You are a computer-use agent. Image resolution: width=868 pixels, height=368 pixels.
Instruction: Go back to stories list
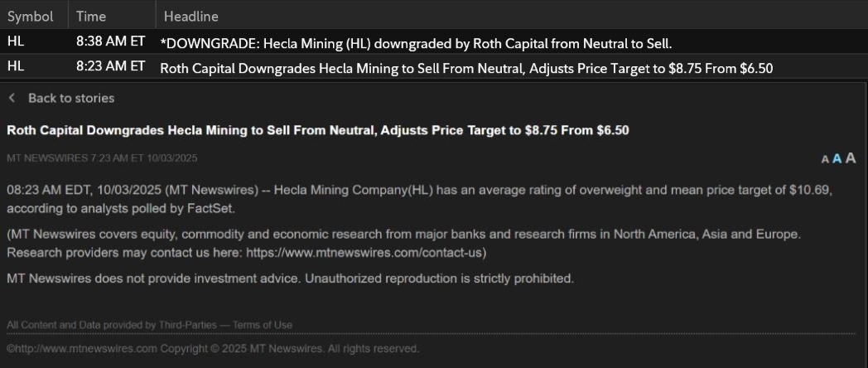pos(70,98)
